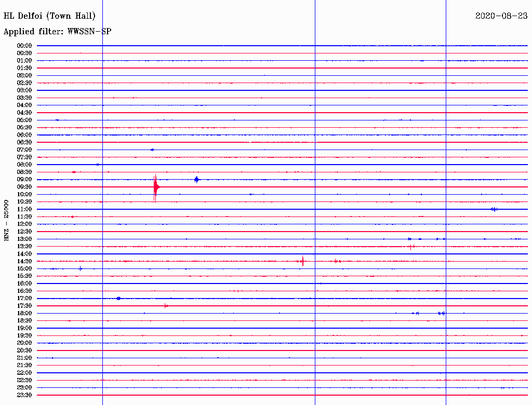The width and height of the screenshot is (532, 405).
Task: Select the 23:00 time label
Action: point(24,387)
